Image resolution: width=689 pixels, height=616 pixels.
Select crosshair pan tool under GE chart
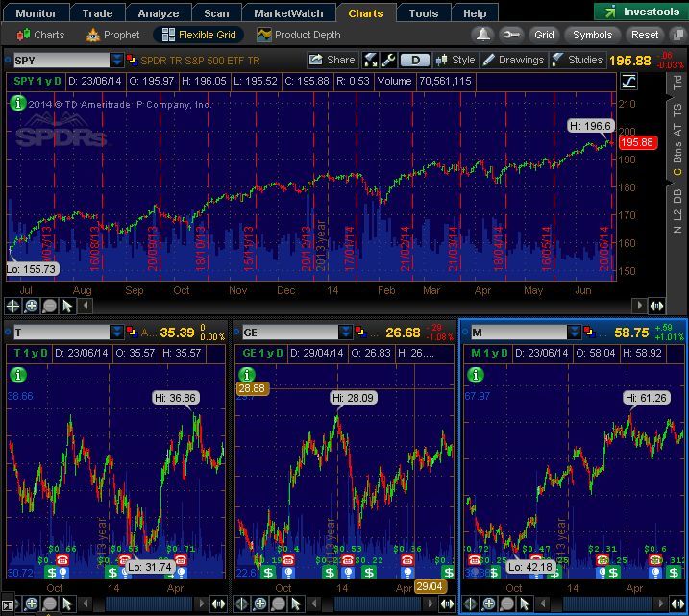pyautogui.click(x=241, y=604)
